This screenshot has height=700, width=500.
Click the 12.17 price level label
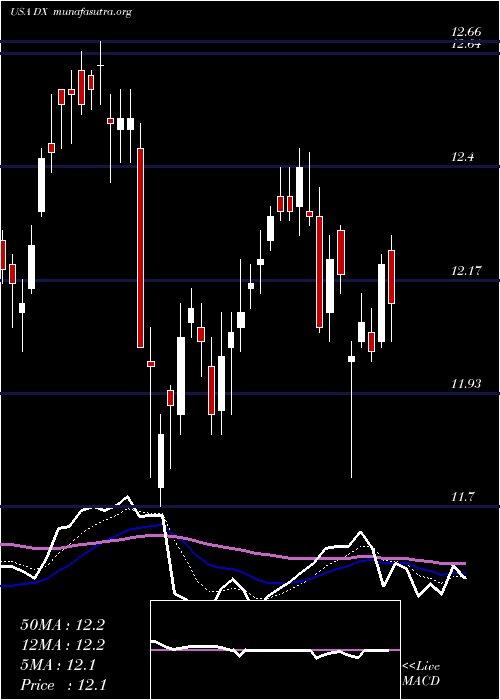(466, 271)
